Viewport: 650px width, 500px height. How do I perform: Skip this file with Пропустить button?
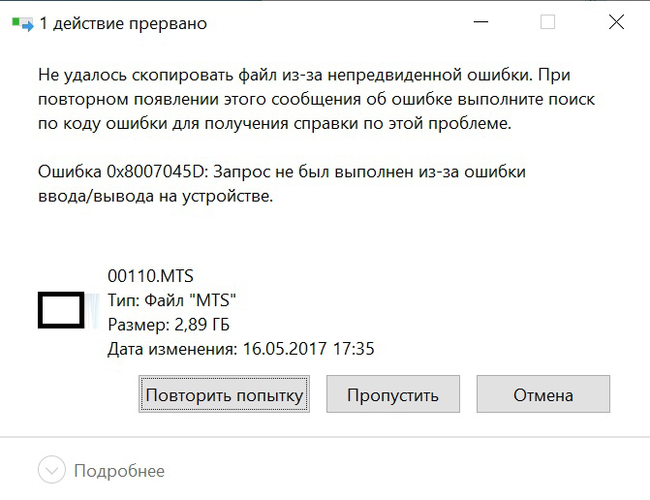point(393,394)
